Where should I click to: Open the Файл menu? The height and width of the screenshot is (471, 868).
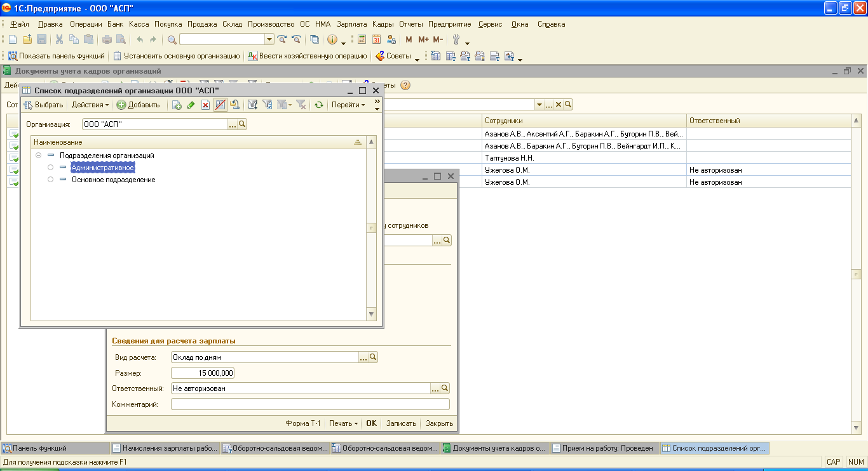pos(20,24)
